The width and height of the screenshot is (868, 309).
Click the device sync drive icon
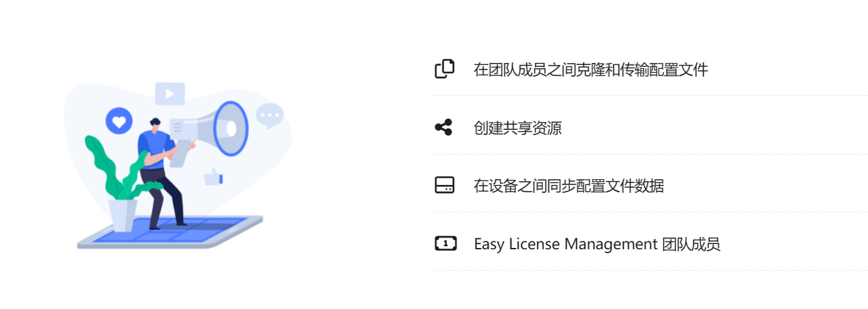coord(444,186)
